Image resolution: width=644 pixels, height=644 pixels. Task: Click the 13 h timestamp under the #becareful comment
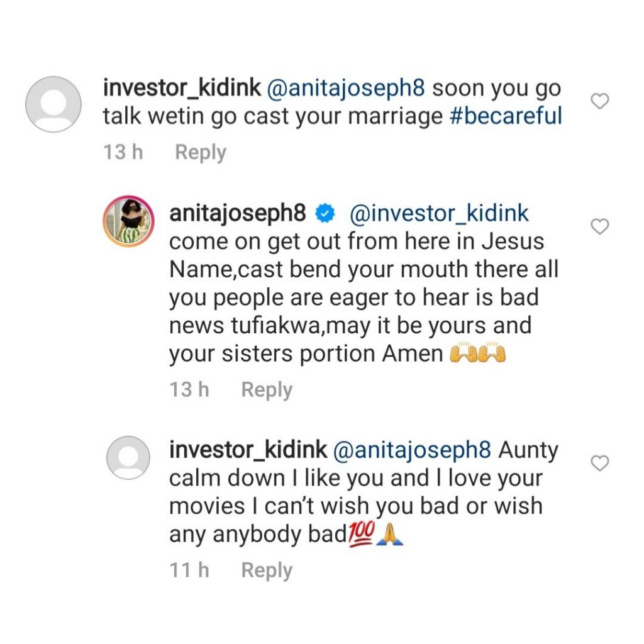123,153
